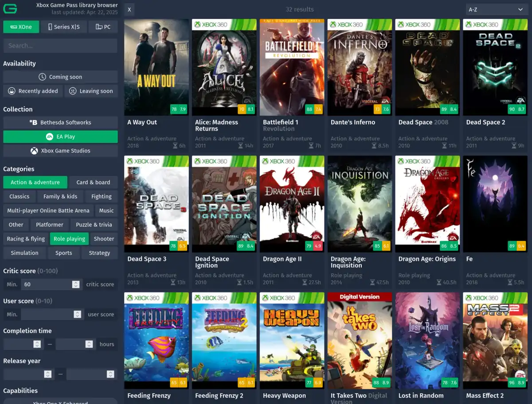Click the smiley icon in Recently added
This screenshot has width=532, height=404.
click(12, 91)
